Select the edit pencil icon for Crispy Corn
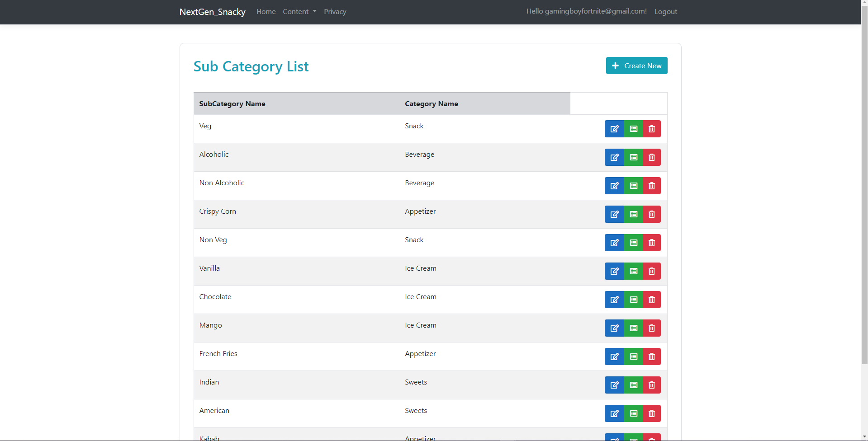This screenshot has height=441, width=868. click(x=614, y=214)
